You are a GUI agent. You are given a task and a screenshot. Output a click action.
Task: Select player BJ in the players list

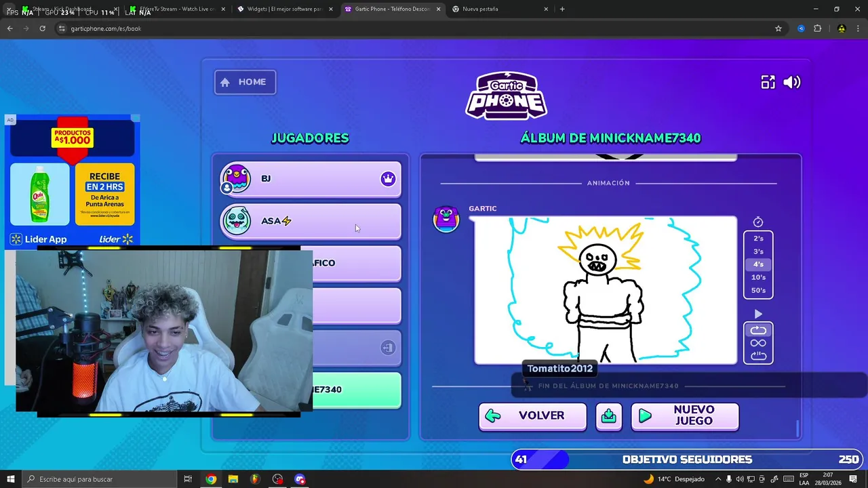click(x=310, y=179)
